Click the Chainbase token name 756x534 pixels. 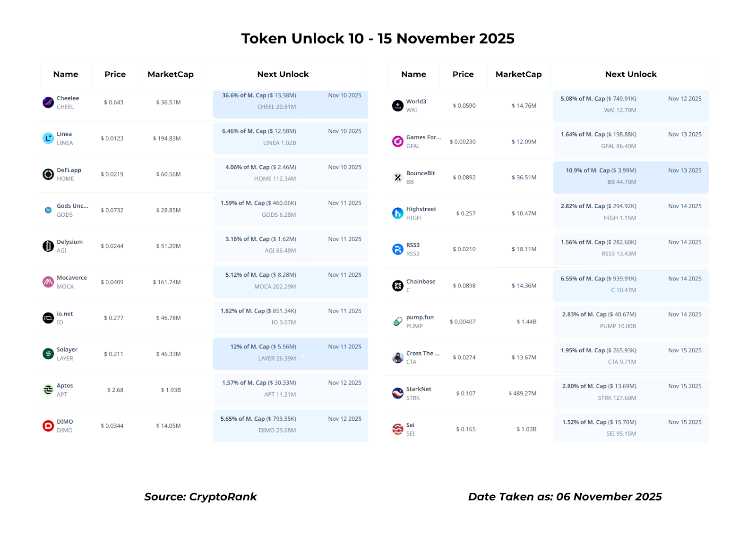(421, 281)
